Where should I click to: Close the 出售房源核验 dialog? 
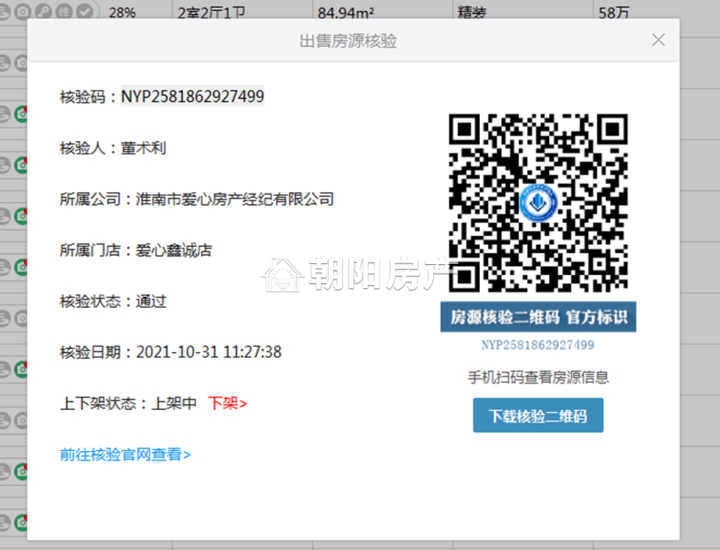(658, 40)
